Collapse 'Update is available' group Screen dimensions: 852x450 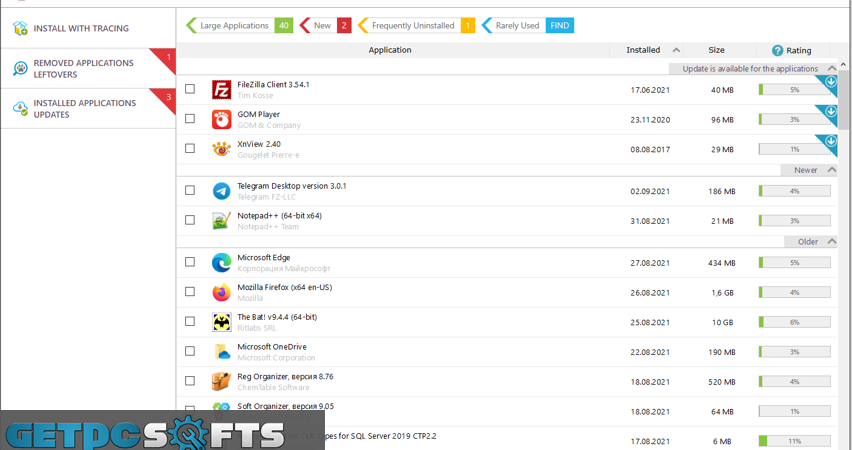point(832,68)
